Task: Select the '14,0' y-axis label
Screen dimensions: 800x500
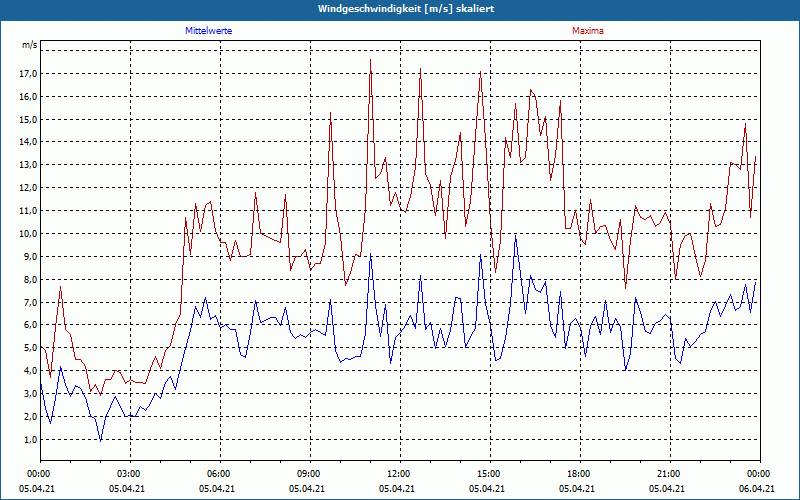Action: [29, 142]
